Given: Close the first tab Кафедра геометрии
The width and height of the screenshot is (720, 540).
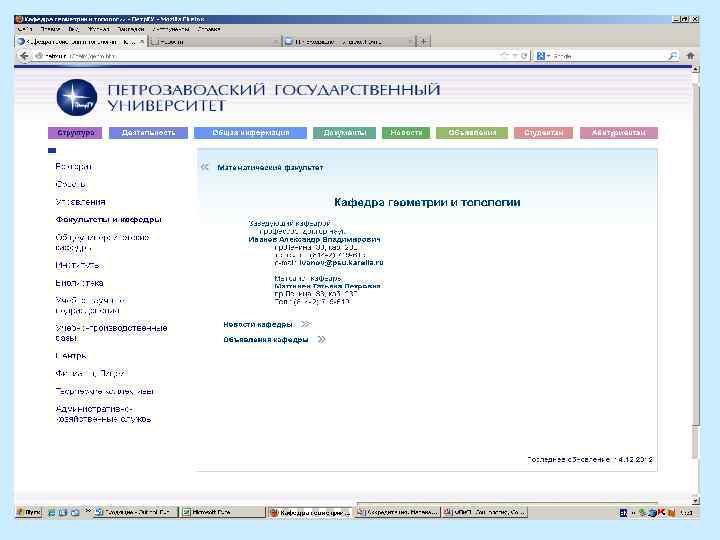Looking at the screenshot, I should point(142,41).
